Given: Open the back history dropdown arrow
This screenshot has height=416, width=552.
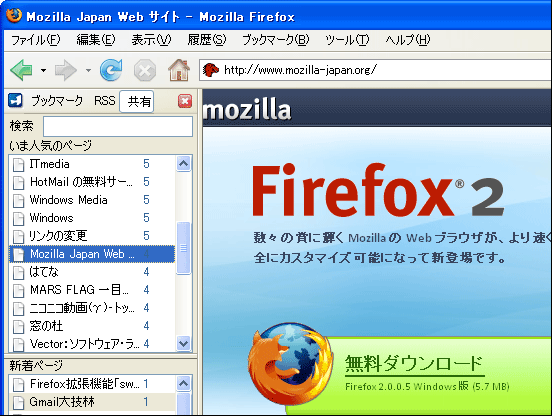Looking at the screenshot, I should [43, 70].
